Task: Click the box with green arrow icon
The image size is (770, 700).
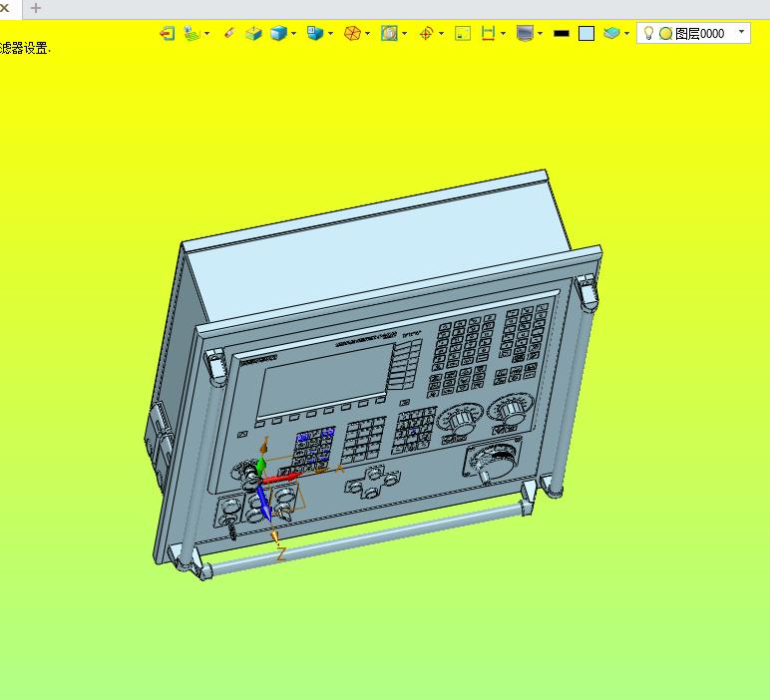Action: pos(253,33)
